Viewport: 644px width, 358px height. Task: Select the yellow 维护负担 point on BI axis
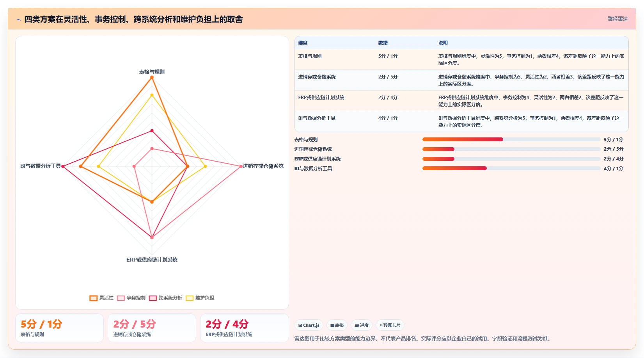pyautogui.click(x=98, y=166)
